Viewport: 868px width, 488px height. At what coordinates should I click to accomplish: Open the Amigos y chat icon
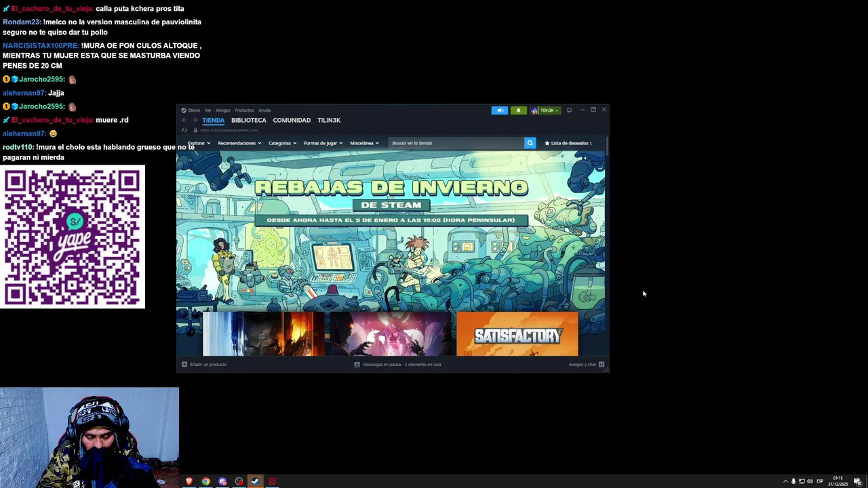[x=601, y=365]
